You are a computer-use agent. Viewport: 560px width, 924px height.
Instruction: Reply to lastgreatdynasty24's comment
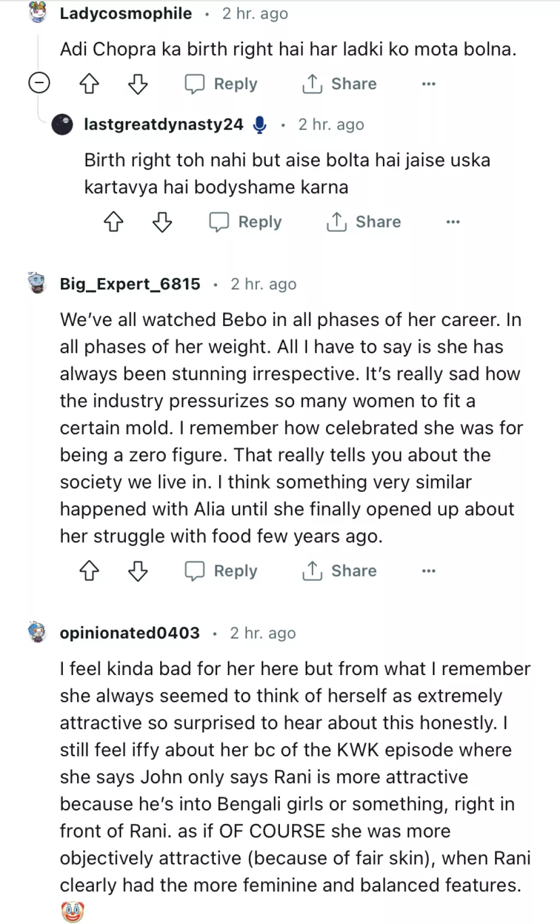(246, 222)
